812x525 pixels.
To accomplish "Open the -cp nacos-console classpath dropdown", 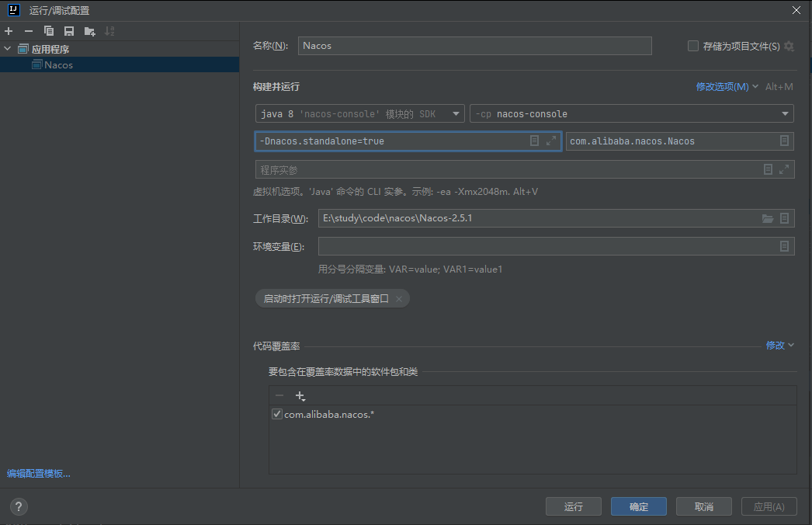I will click(632, 113).
